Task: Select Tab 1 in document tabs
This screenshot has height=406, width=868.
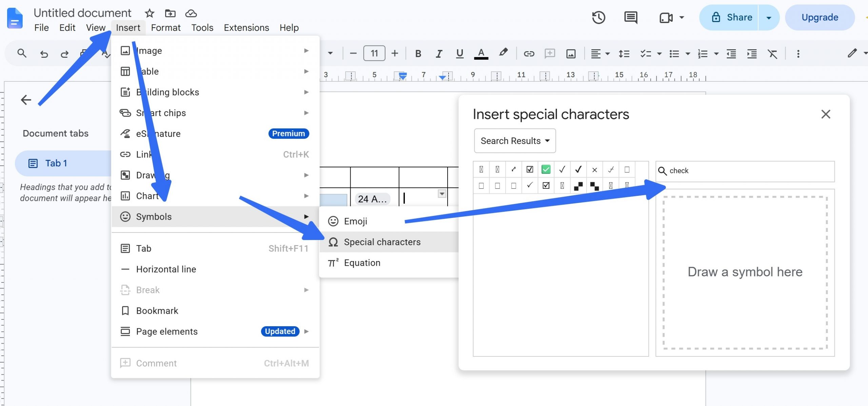Action: click(x=63, y=163)
